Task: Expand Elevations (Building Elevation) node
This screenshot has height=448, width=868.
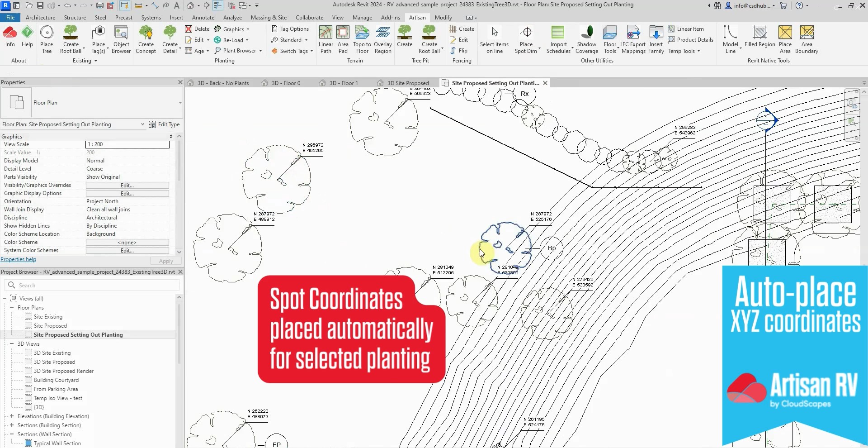Action: (x=12, y=416)
